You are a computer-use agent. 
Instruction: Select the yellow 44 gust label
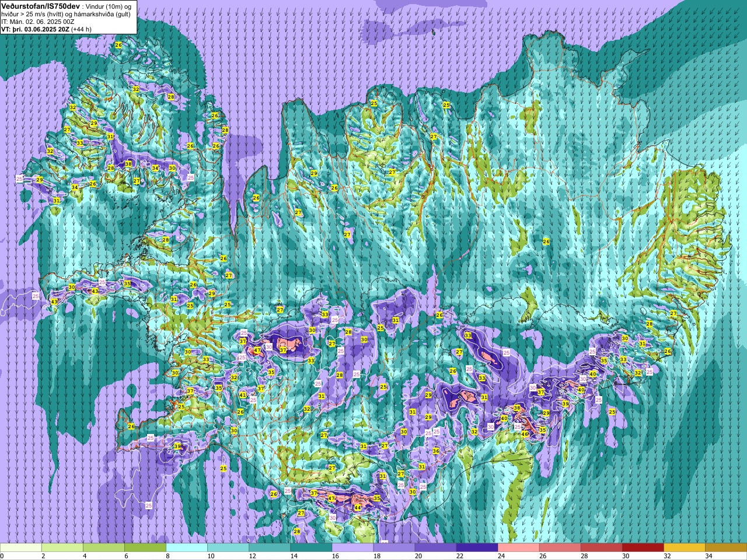tap(357, 508)
